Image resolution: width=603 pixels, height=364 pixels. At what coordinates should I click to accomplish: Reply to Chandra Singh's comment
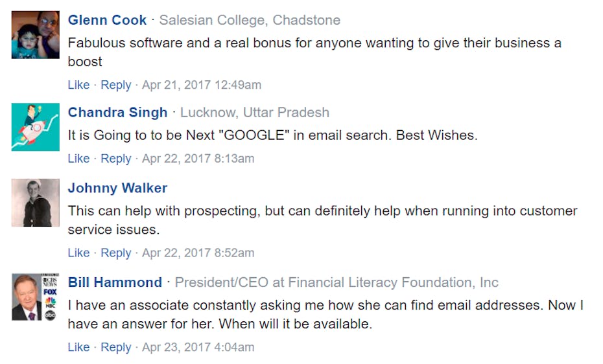pyautogui.click(x=116, y=158)
